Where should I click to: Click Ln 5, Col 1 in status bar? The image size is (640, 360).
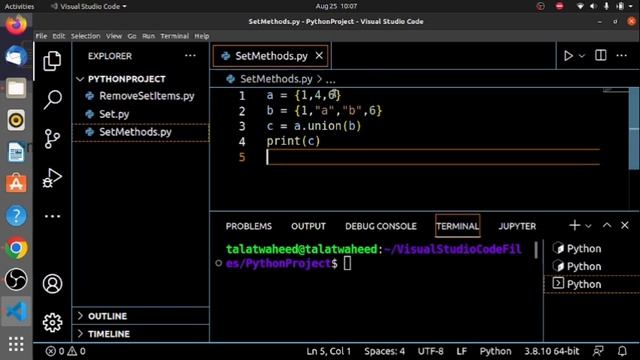point(329,351)
